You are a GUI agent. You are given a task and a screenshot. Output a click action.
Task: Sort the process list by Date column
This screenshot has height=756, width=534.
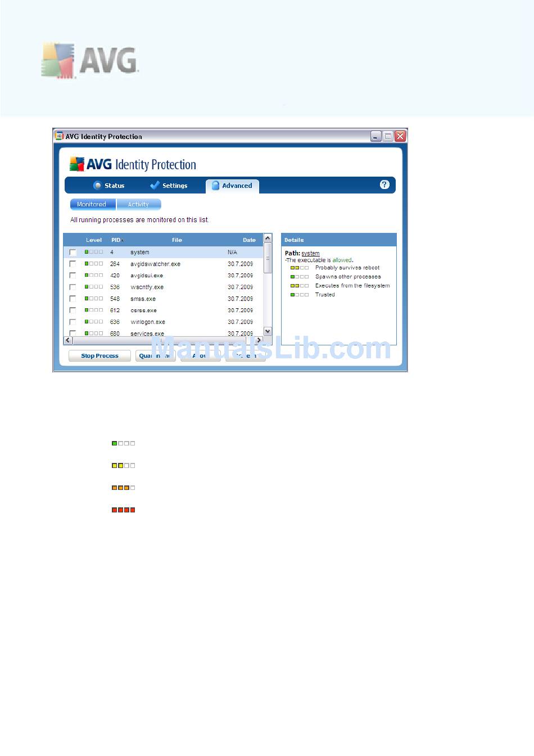point(249,240)
